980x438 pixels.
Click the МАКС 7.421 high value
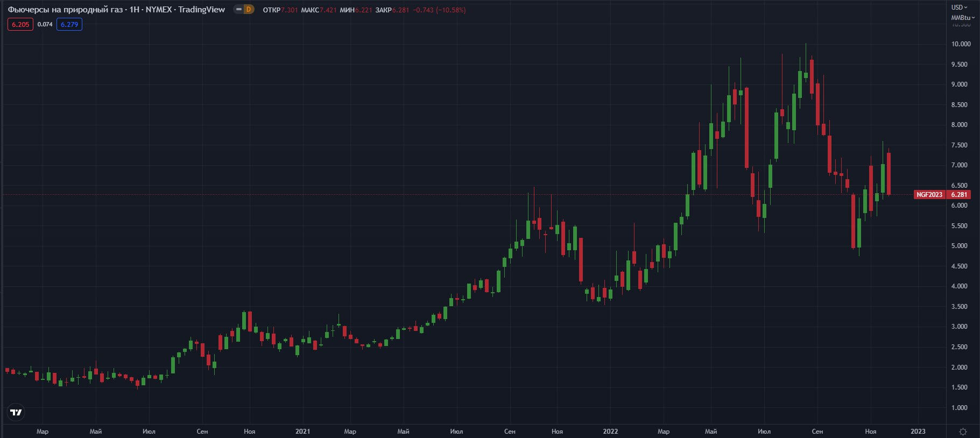(x=319, y=10)
